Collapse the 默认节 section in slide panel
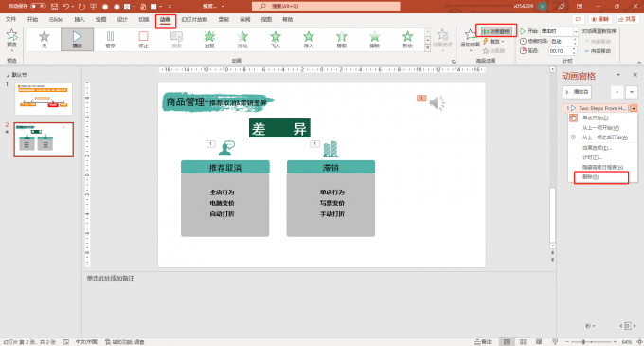Image resolution: width=644 pixels, height=346 pixels. click(x=8, y=75)
